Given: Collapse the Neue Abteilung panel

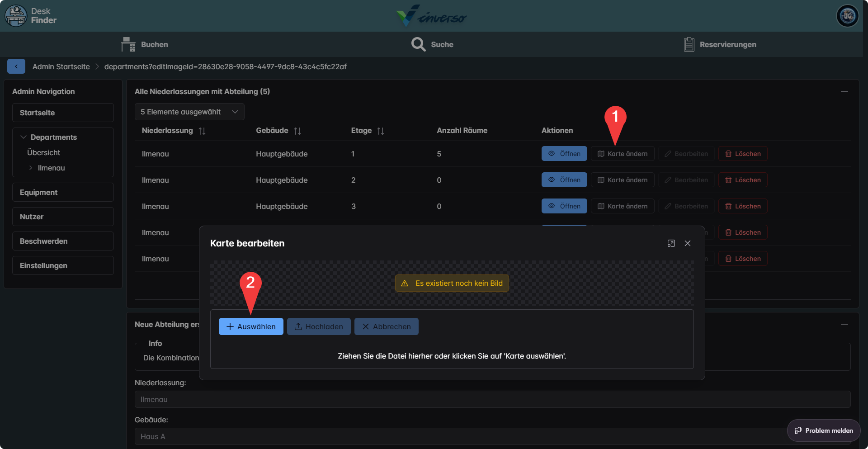Looking at the screenshot, I should click(x=844, y=324).
